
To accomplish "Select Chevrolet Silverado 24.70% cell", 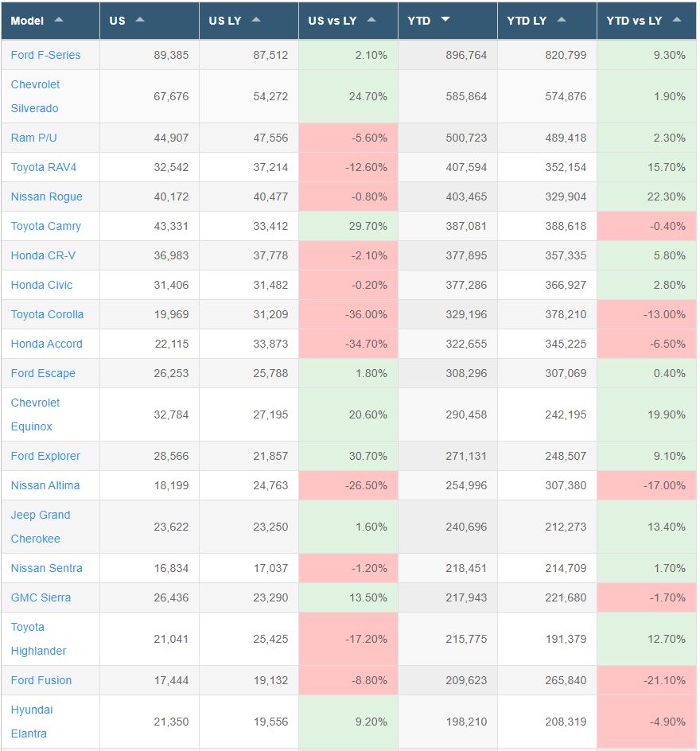I will click(x=348, y=96).
